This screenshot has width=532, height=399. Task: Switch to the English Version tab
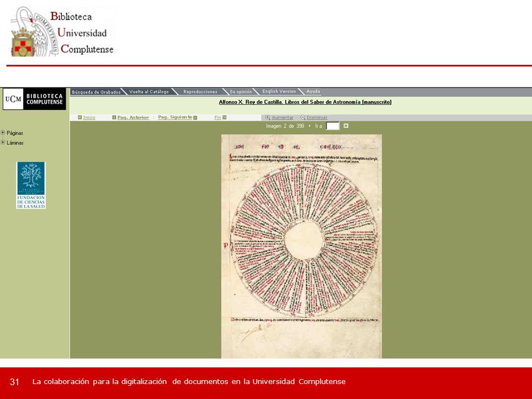pos(279,91)
